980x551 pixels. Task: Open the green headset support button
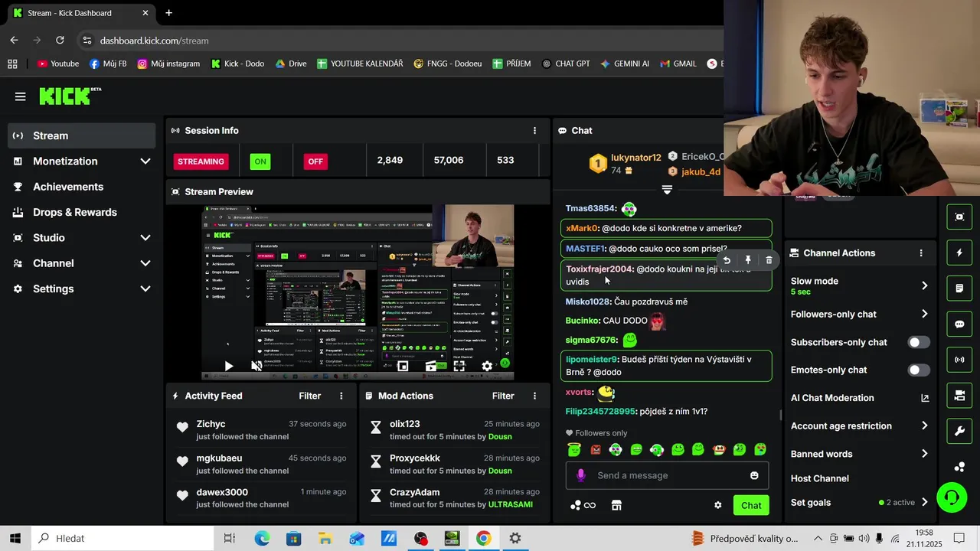coord(952,498)
